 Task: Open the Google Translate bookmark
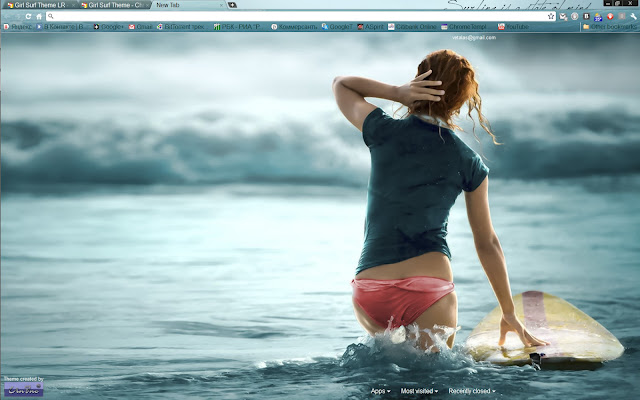tap(337, 27)
